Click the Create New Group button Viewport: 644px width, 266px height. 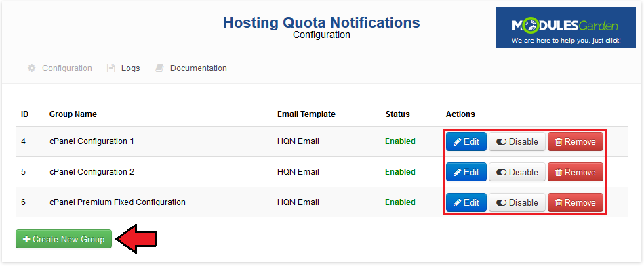click(x=64, y=239)
